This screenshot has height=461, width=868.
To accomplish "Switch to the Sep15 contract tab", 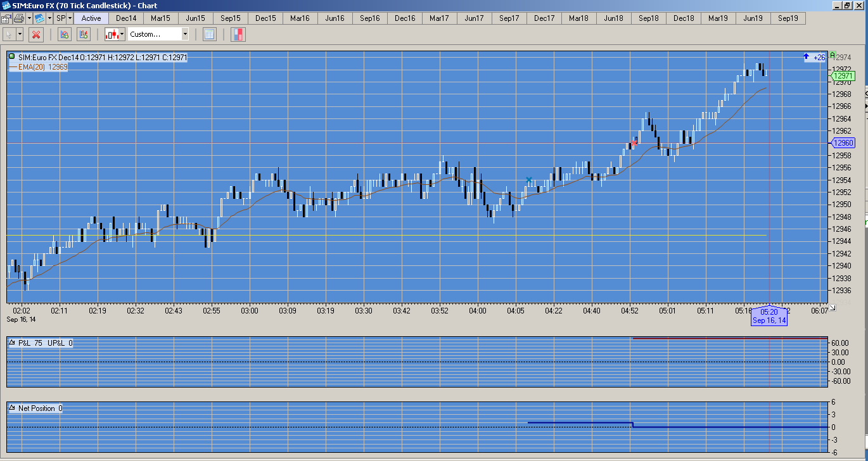I will [231, 18].
